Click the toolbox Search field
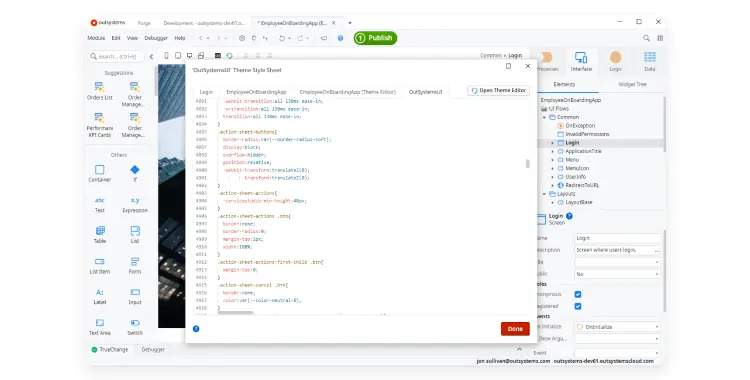 [116, 56]
